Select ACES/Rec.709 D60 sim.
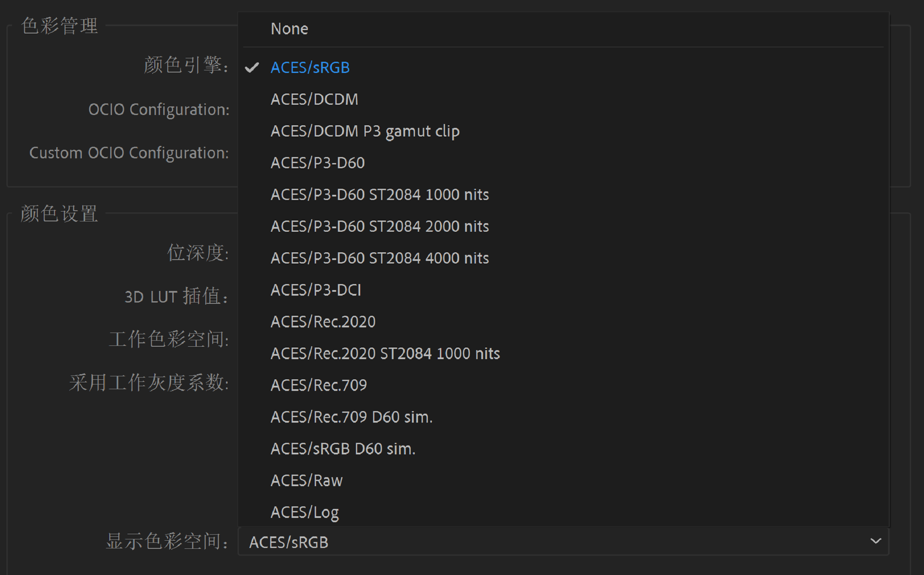The width and height of the screenshot is (924, 575). point(351,417)
